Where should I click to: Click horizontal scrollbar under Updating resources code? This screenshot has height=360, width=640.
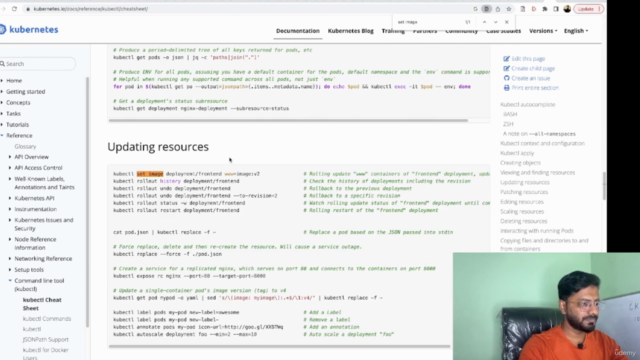click(x=280, y=346)
